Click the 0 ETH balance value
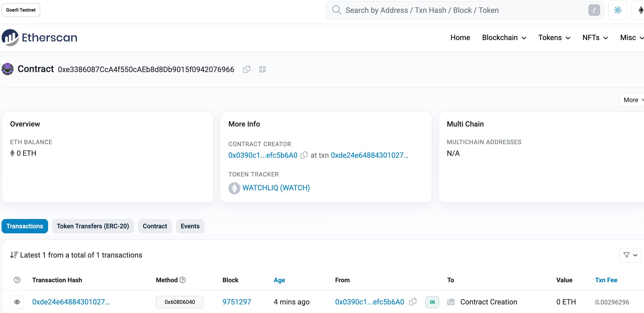The height and width of the screenshot is (313, 644). tap(26, 153)
